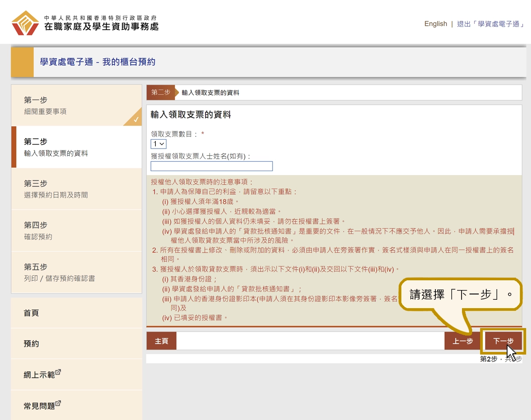Open 首頁 from the side menu
The image size is (531, 420).
[x=76, y=313]
